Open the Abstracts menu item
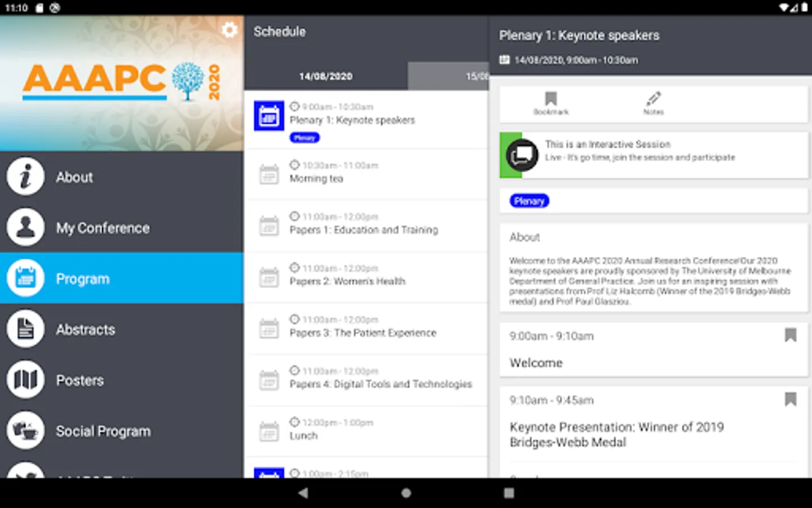The width and height of the screenshot is (812, 508). pyautogui.click(x=122, y=329)
